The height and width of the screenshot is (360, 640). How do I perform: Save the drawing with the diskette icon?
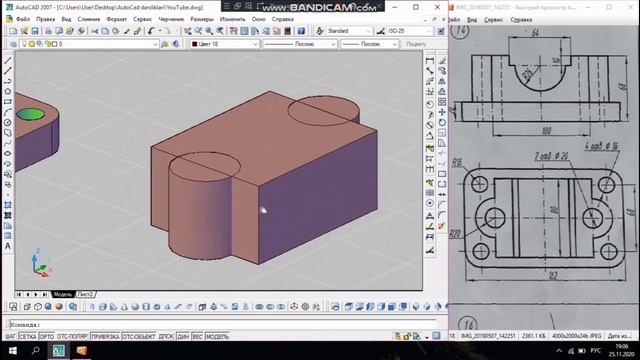(35, 31)
